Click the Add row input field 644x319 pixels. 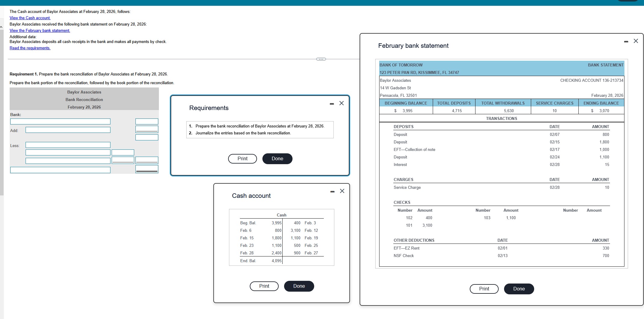[68, 130]
